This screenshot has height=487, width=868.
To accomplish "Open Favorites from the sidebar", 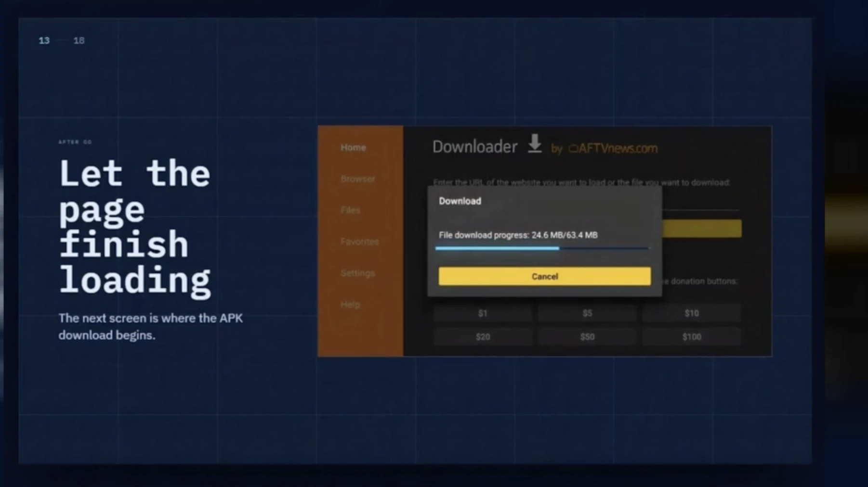I will pos(359,242).
